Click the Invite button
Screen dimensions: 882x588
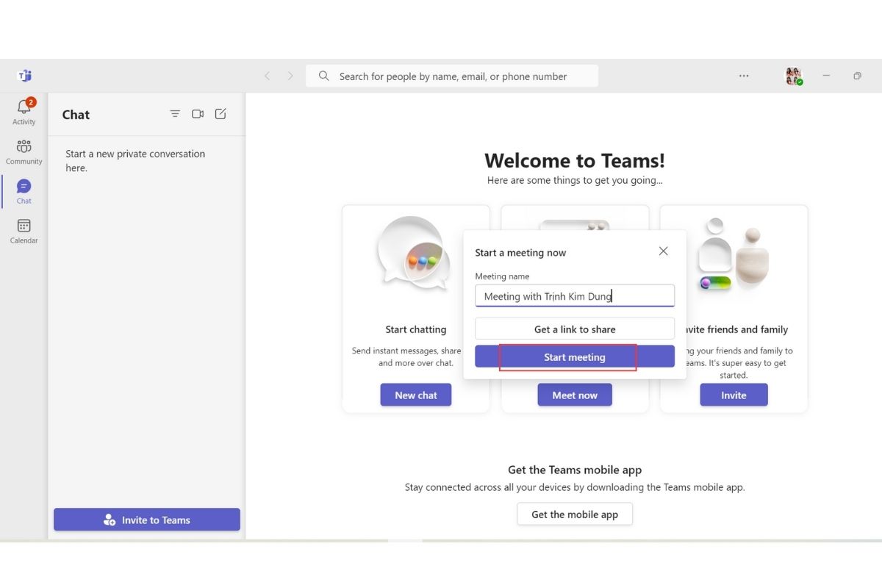(x=734, y=395)
